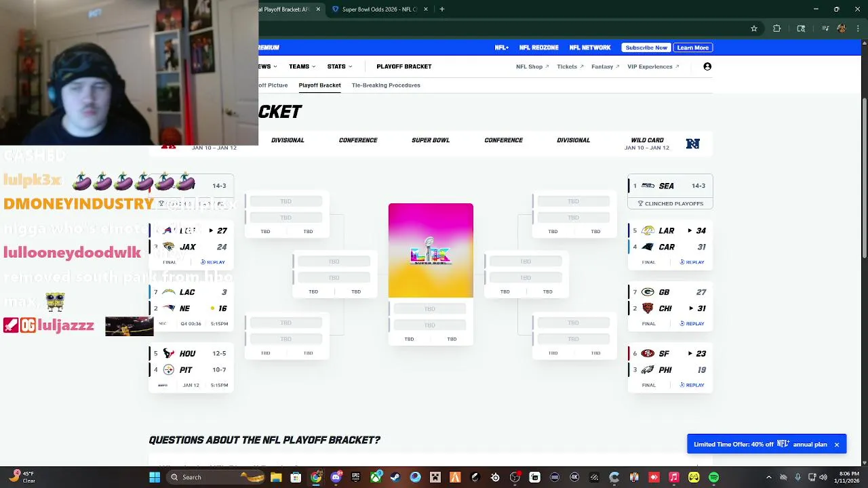Click the 49ers logo beside SF
868x488 pixels.
click(648, 353)
